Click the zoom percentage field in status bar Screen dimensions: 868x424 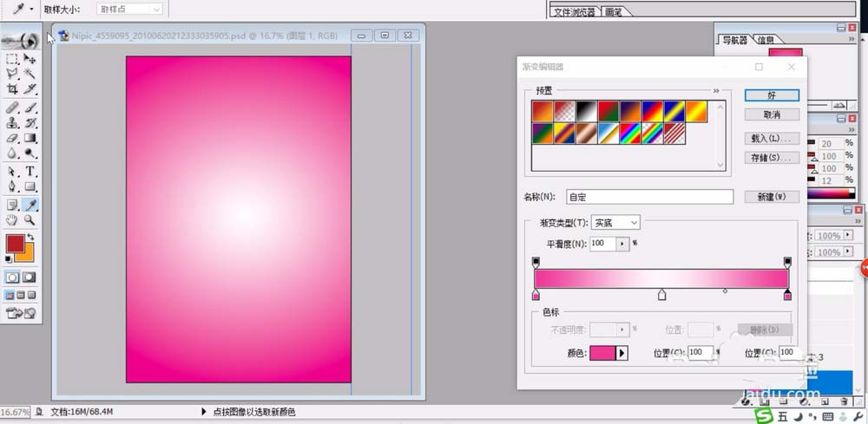[x=15, y=413]
